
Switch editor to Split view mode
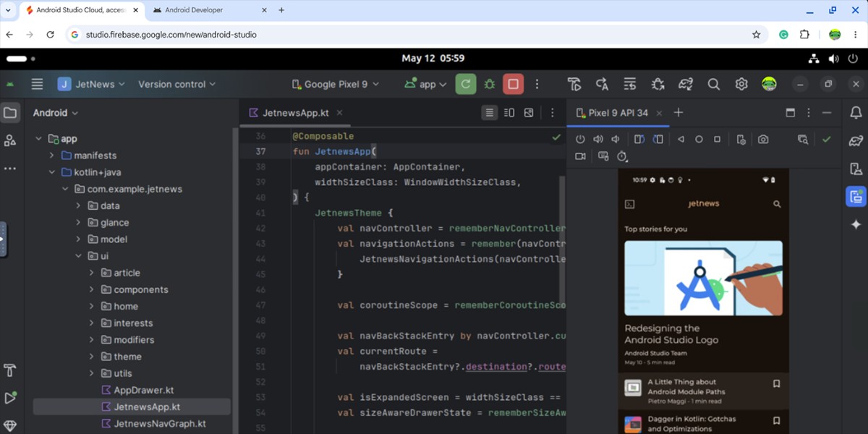[509, 113]
